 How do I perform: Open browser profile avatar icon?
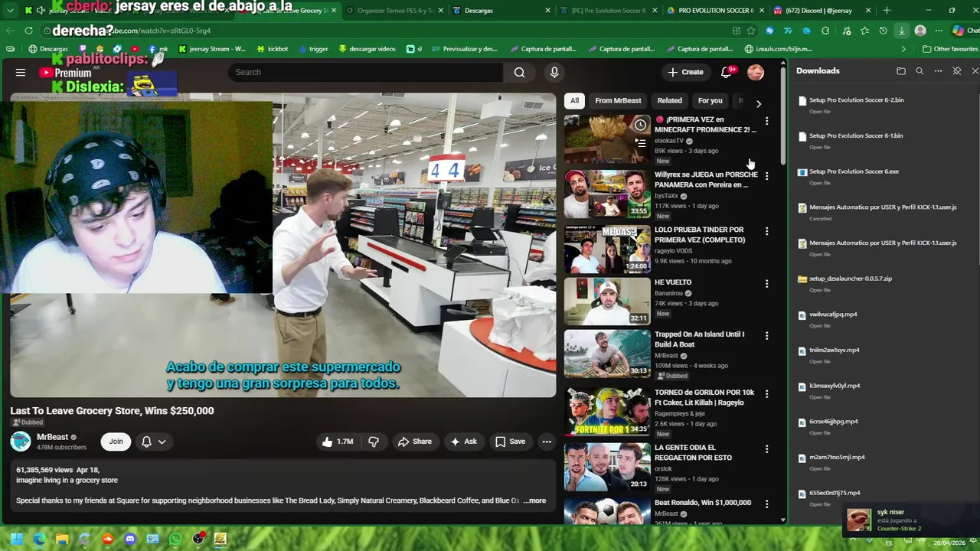click(x=920, y=31)
